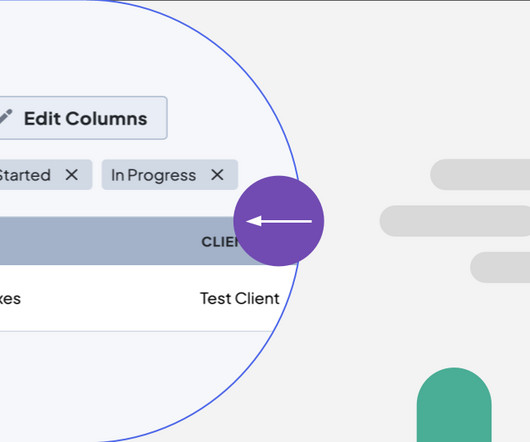Screen dimensions: 530x442
Task: Remove the Started filter chip
Action: [72, 175]
